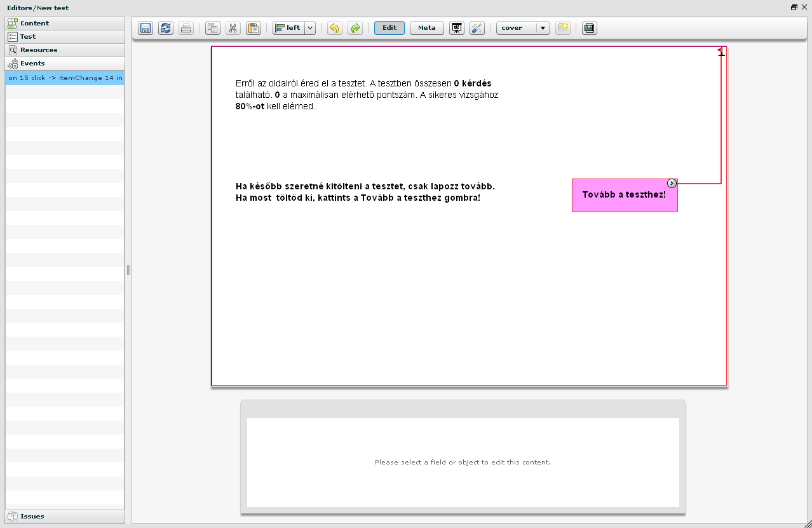The image size is (812, 528).
Task: Click the Refresh icon in the toolbar
Action: point(166,28)
